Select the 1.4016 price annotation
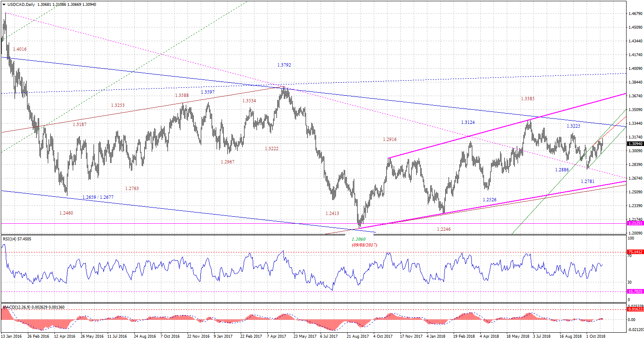The height and width of the screenshot is (341, 644). coord(20,49)
